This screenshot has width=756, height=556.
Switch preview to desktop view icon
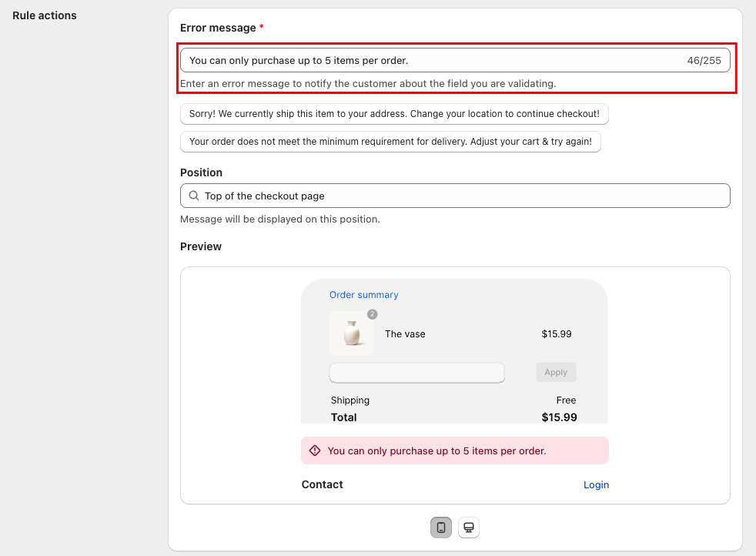click(468, 528)
